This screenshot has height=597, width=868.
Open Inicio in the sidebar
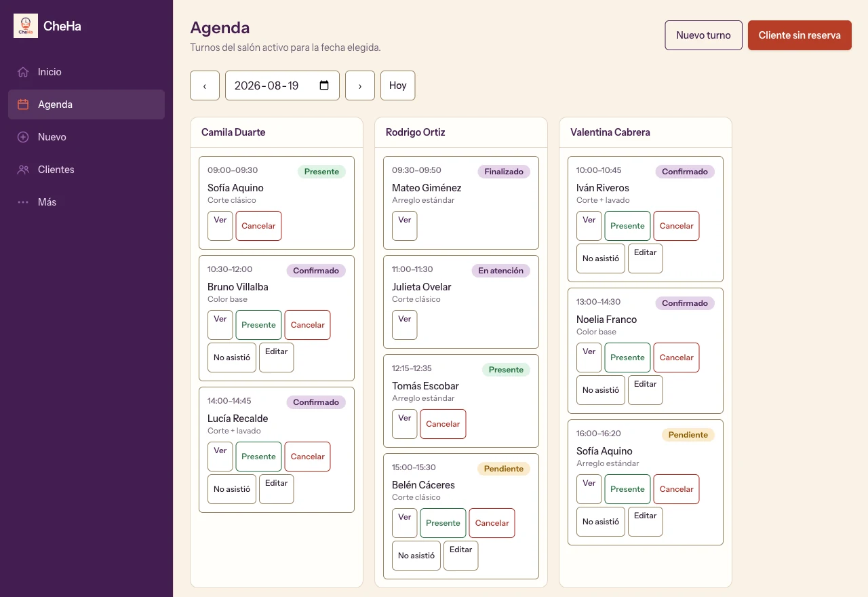(86, 72)
